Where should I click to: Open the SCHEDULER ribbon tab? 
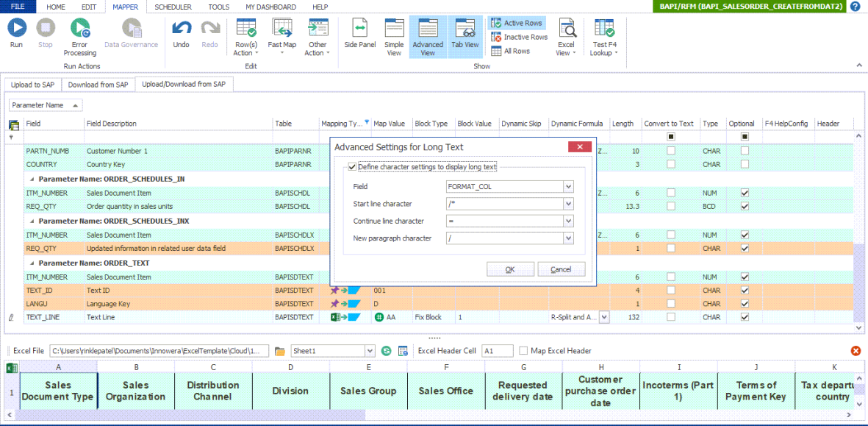pyautogui.click(x=173, y=7)
